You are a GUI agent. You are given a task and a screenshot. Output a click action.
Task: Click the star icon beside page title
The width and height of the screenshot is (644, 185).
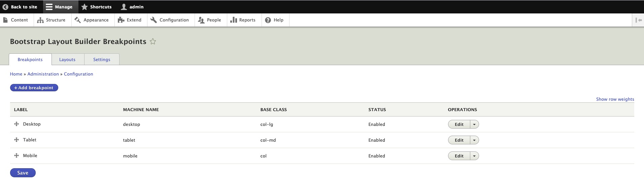pyautogui.click(x=153, y=42)
